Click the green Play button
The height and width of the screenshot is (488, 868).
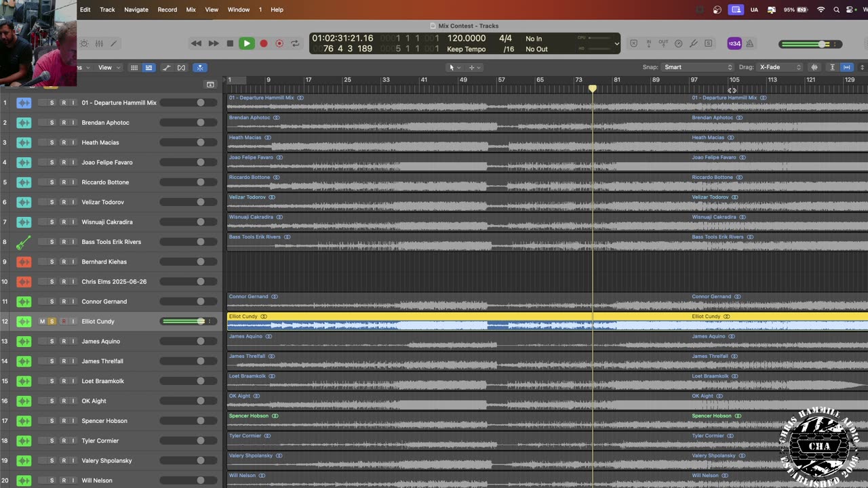pos(247,43)
